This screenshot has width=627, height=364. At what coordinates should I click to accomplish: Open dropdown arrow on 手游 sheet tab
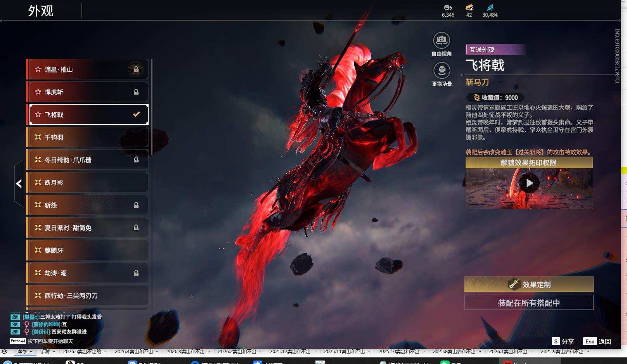pyautogui.click(x=54, y=352)
